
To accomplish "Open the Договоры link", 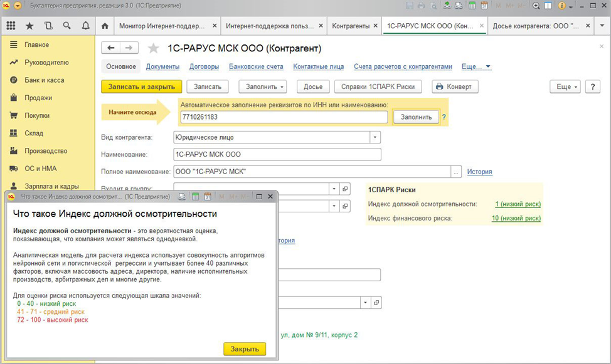I will point(204,66).
